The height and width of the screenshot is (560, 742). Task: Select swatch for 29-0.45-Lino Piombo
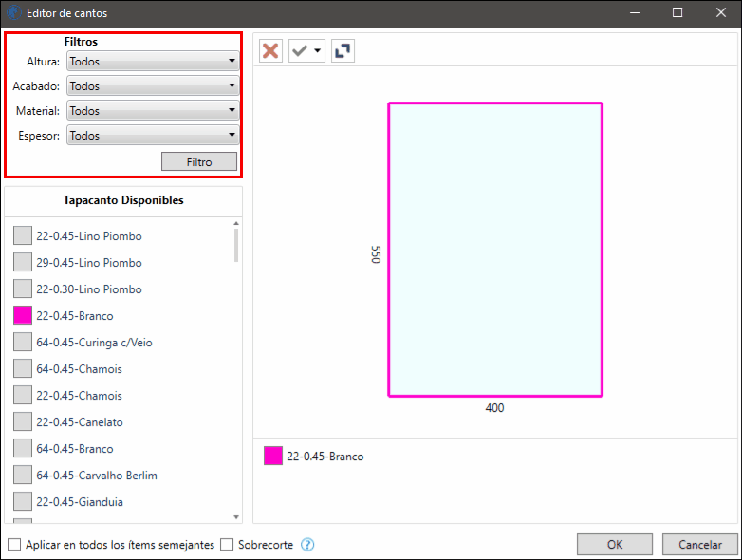[23, 262]
